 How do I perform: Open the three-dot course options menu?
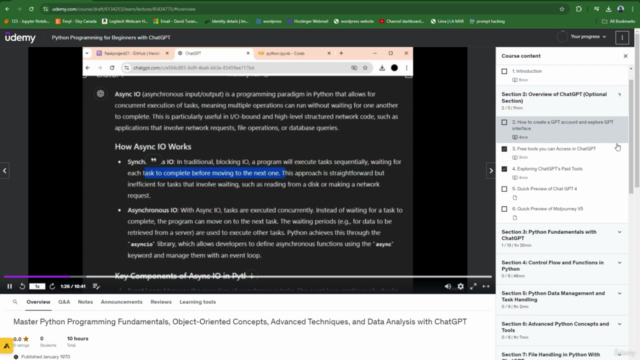click(622, 38)
